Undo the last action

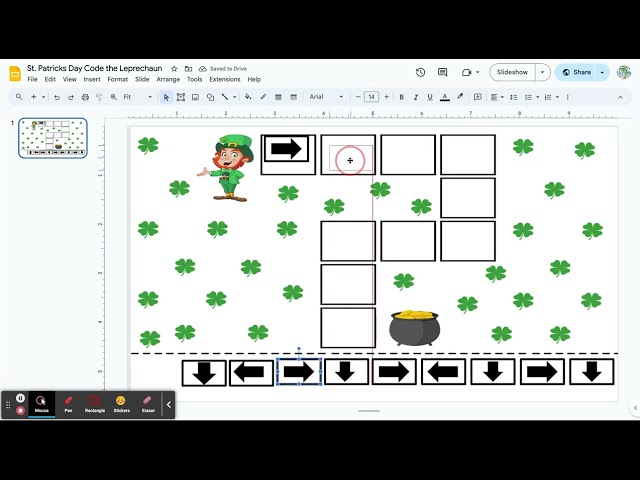pos(57,97)
